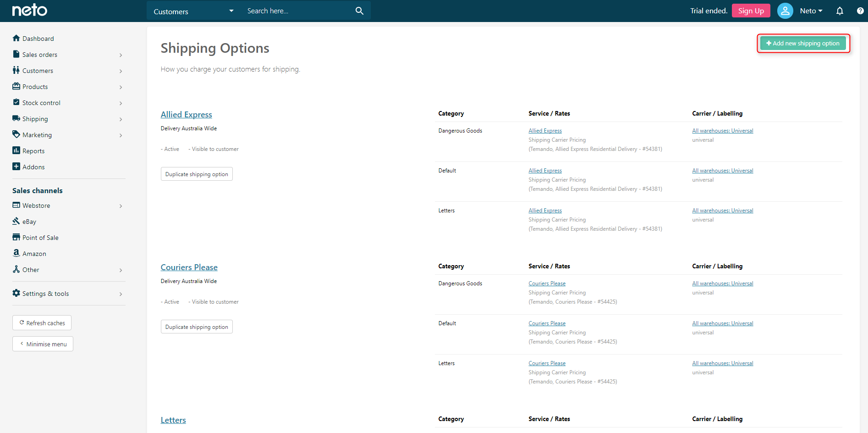The height and width of the screenshot is (433, 868).
Task: Click the Reports chart icon
Action: click(16, 150)
